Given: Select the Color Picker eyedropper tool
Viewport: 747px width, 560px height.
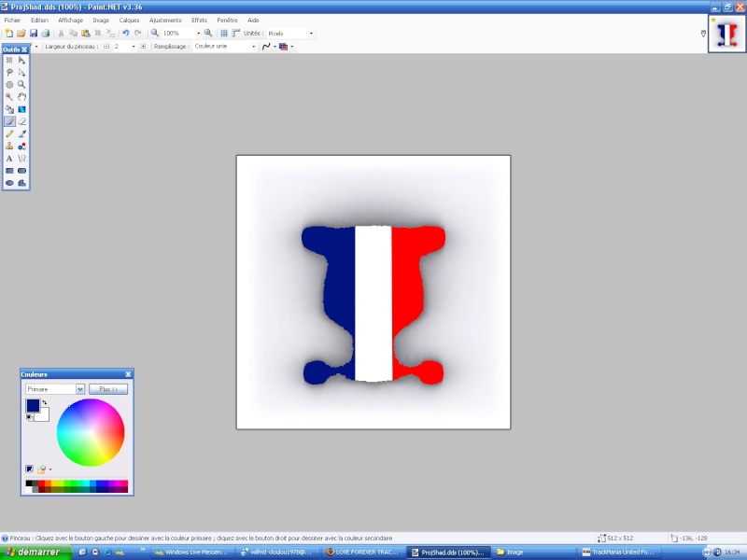Looking at the screenshot, I should pyautogui.click(x=21, y=134).
